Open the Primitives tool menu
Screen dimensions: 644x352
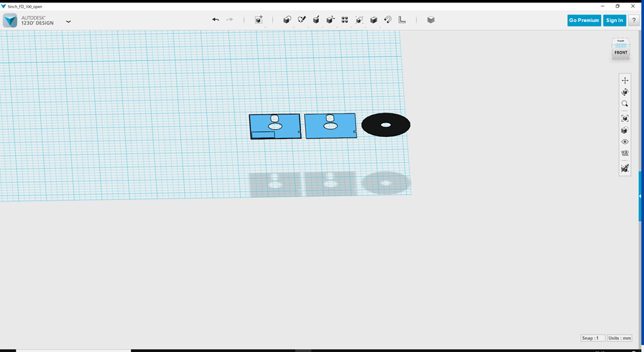(287, 20)
